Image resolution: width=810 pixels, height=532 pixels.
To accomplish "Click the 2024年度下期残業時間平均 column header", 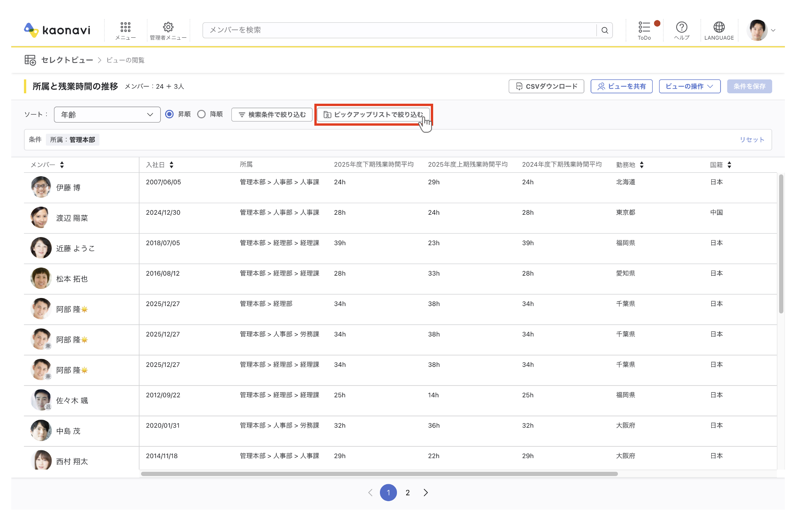I will pyautogui.click(x=562, y=165).
